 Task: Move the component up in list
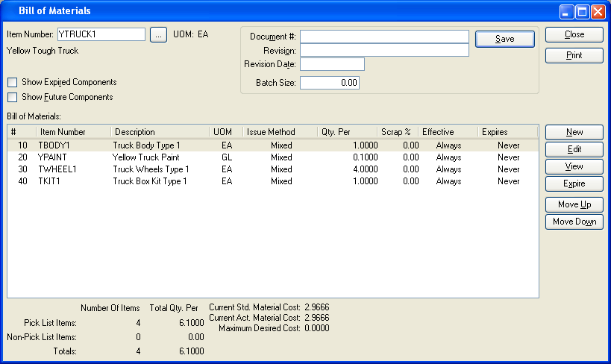pyautogui.click(x=574, y=204)
